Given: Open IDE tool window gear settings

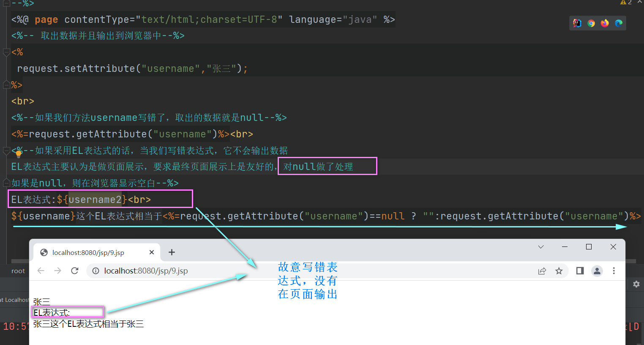Looking at the screenshot, I should click(x=636, y=284).
